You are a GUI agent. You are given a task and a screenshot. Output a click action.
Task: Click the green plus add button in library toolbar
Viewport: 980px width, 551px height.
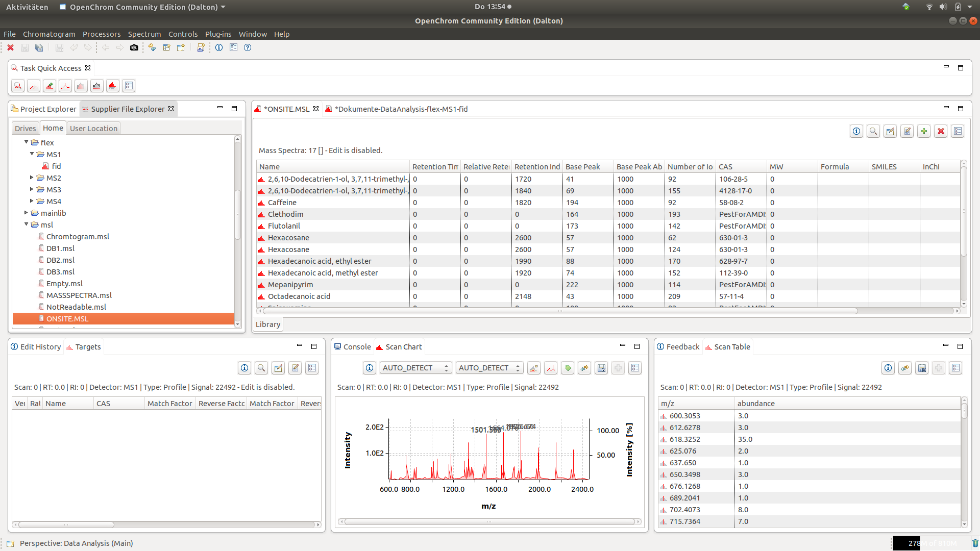point(924,132)
